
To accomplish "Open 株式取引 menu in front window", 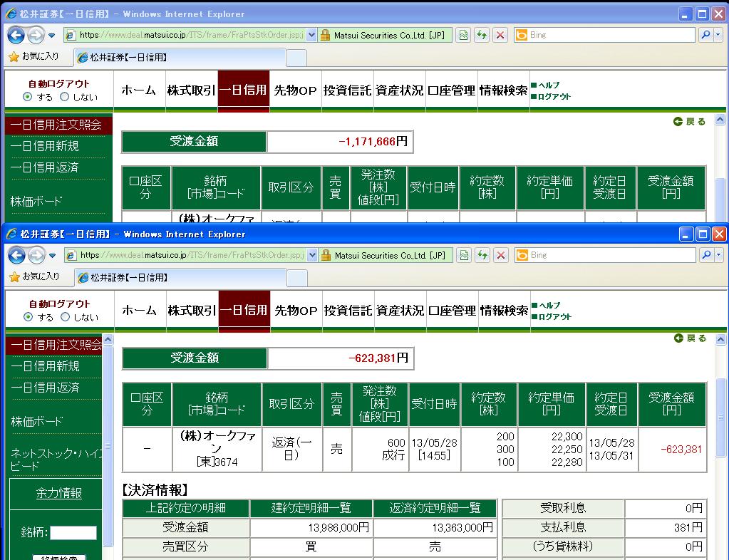I will [x=192, y=311].
